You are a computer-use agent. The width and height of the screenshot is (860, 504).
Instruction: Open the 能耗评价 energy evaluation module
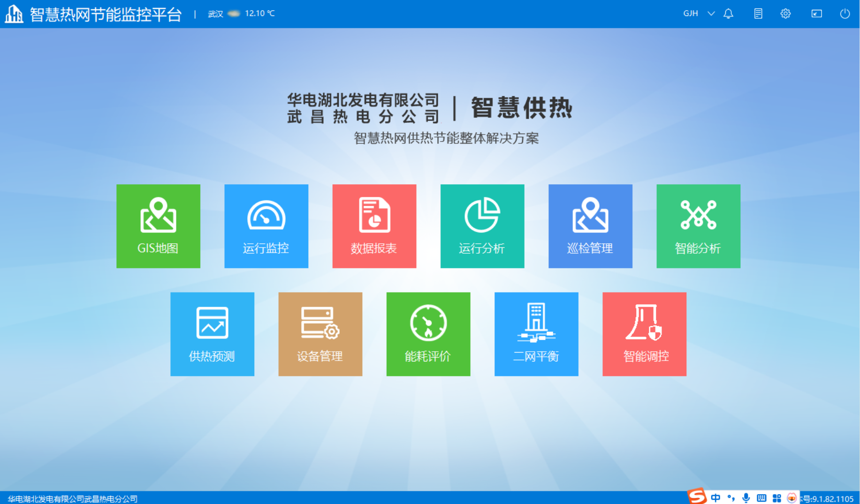[x=428, y=334]
